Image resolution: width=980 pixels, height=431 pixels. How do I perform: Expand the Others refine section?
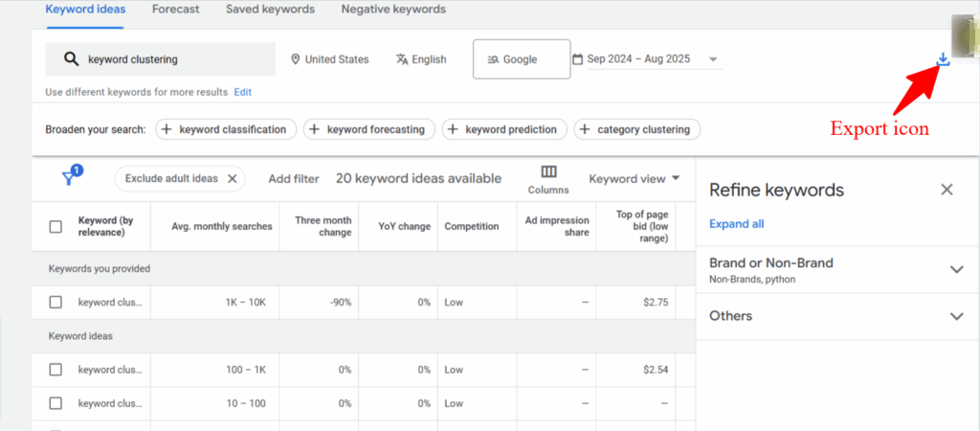955,316
